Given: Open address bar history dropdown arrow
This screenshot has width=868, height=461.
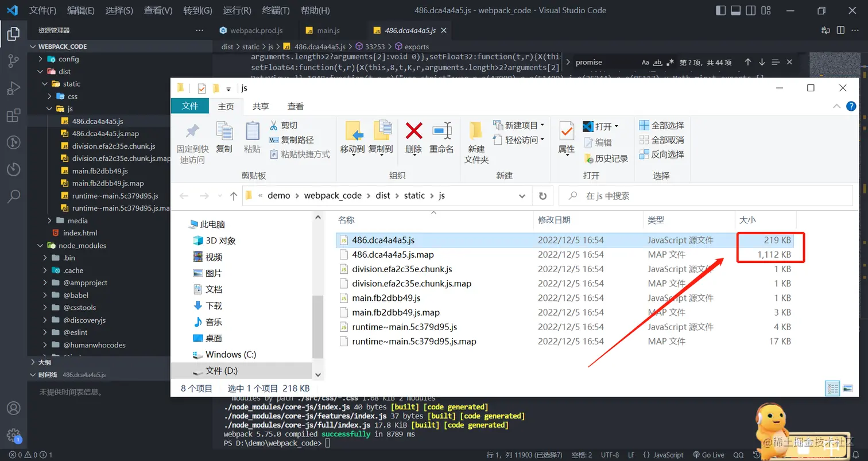Looking at the screenshot, I should [522, 196].
